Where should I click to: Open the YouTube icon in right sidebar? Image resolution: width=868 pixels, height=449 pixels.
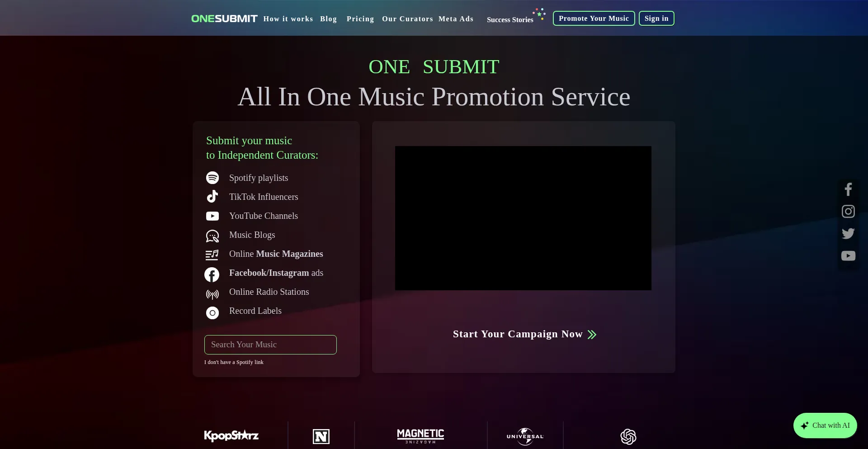pyautogui.click(x=848, y=256)
